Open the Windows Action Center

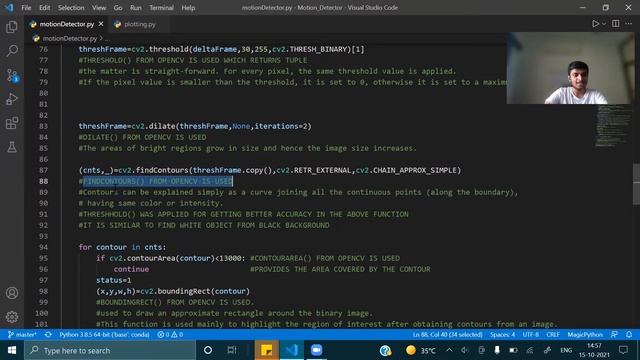[x=623, y=350]
